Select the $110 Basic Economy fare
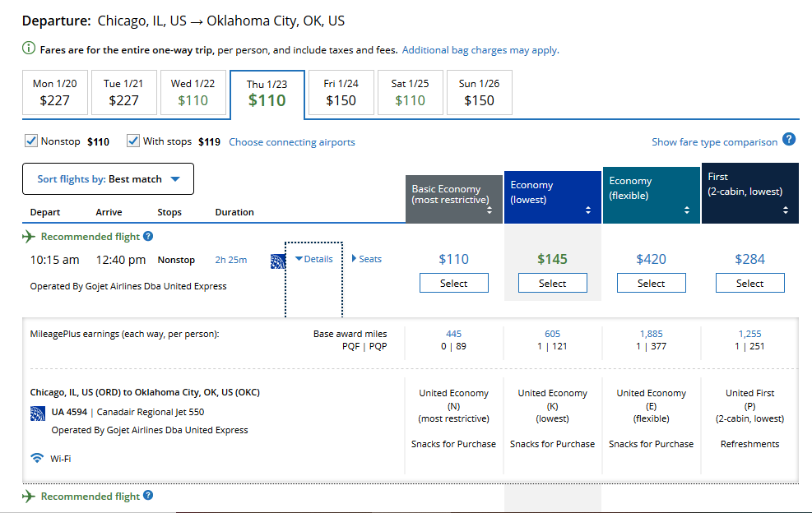Screen dimensions: 812x513 [x=453, y=283]
